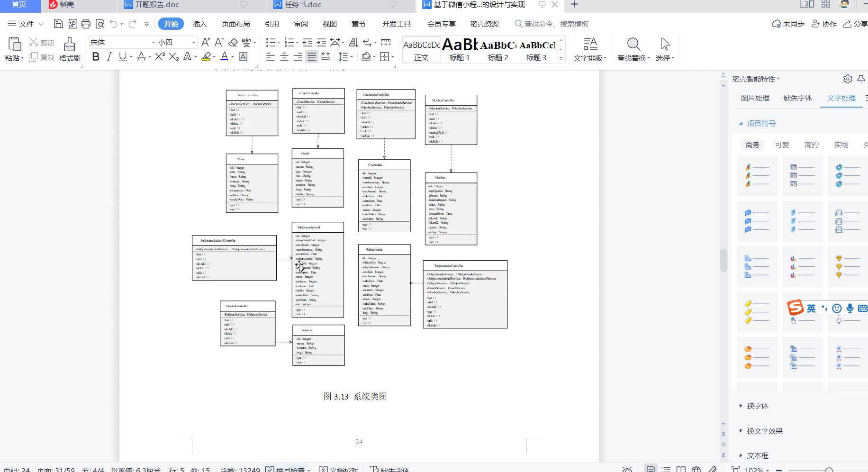Toggle spell check in status bar
Image resolution: width=868 pixels, height=472 pixels.
coord(288,469)
